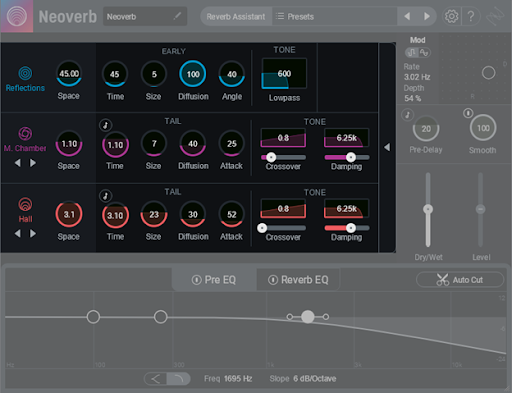This screenshot has width=512, height=393.
Task: Click the preset name edit pencil icon
Action: (x=177, y=16)
